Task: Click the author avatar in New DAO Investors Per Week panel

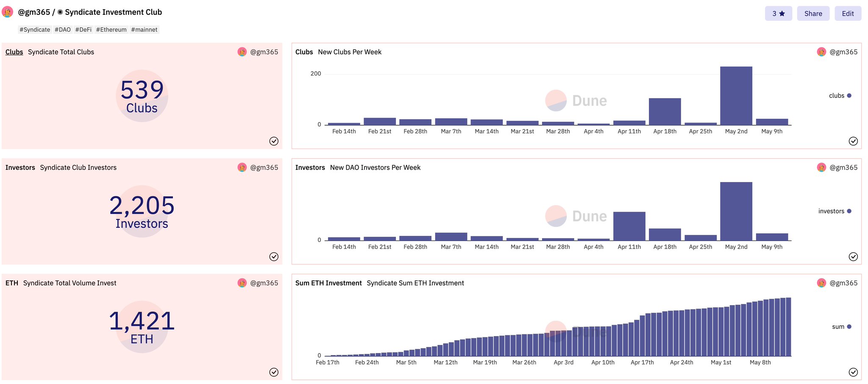Action: click(821, 167)
